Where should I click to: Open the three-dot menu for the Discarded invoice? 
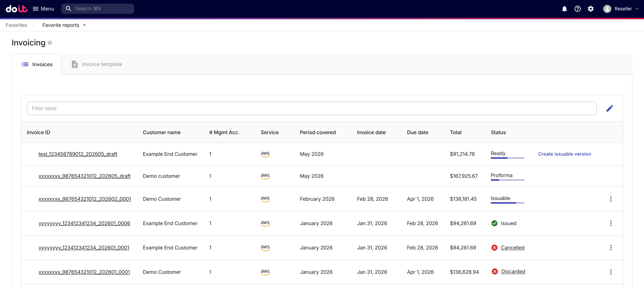(611, 272)
